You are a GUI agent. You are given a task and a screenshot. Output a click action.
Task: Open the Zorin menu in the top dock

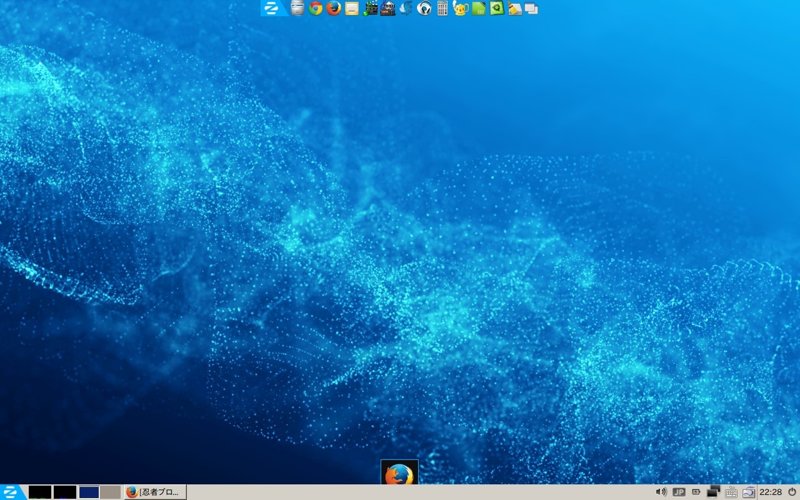coord(273,8)
